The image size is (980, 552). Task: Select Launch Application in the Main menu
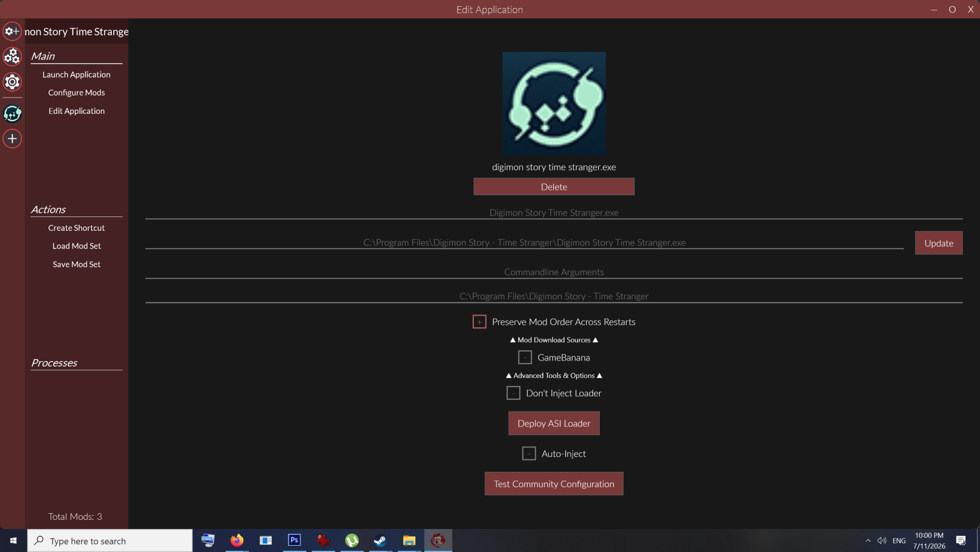pyautogui.click(x=77, y=75)
